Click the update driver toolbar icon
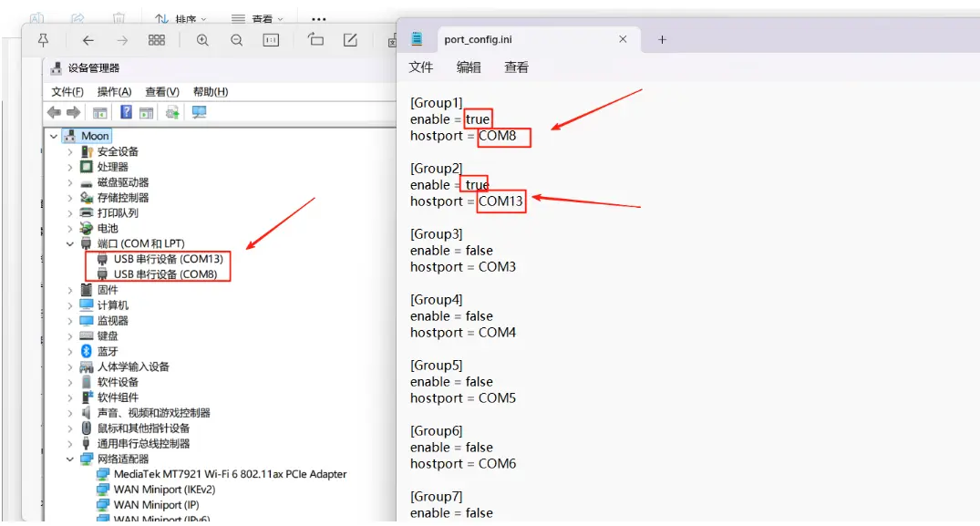 (x=172, y=112)
